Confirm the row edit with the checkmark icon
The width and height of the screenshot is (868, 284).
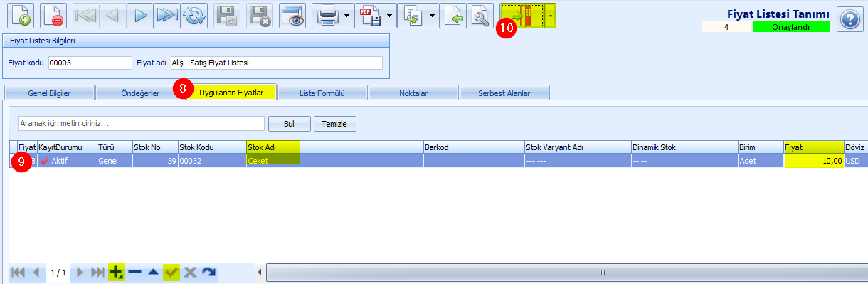click(171, 272)
